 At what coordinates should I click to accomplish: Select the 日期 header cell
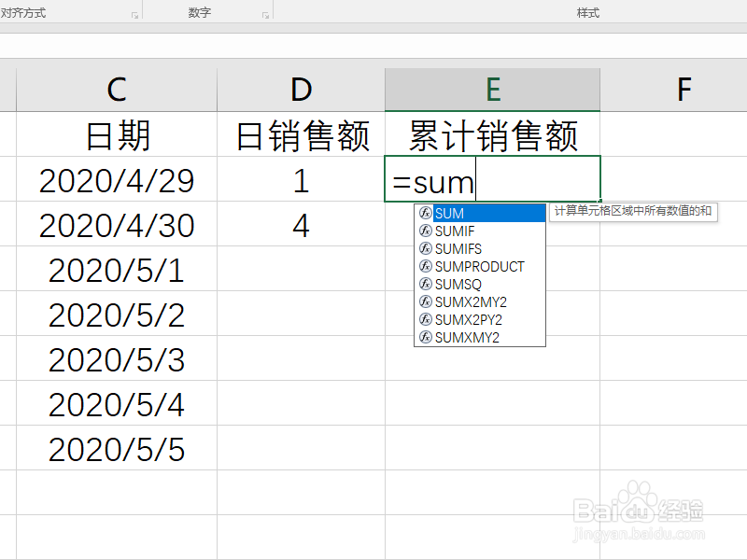point(117,134)
